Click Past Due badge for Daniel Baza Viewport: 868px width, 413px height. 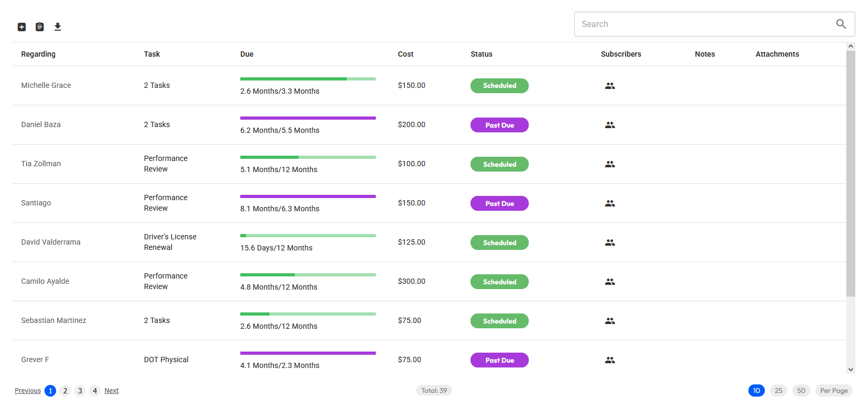coord(500,125)
